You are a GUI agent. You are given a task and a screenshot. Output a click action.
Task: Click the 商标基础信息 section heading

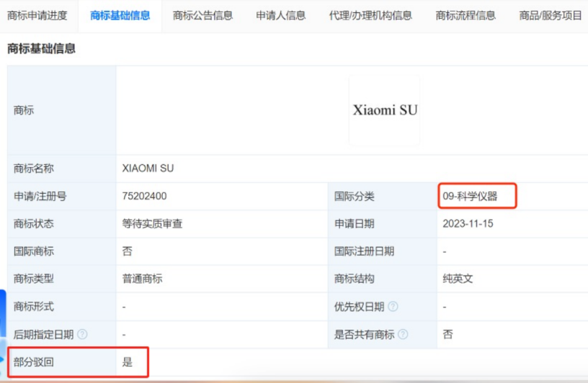click(x=41, y=49)
